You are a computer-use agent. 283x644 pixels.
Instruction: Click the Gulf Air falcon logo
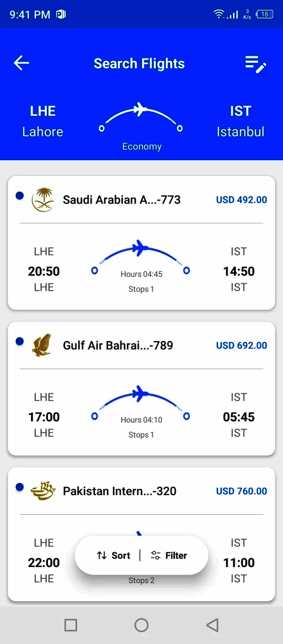42,345
